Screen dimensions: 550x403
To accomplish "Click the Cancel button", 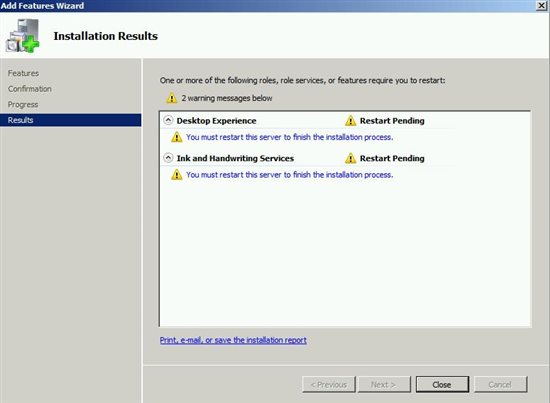I will point(501,385).
